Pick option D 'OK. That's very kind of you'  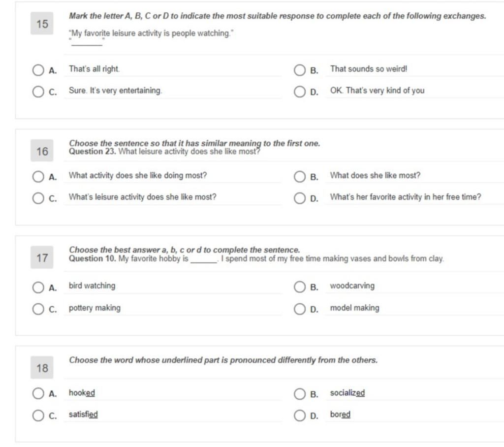tap(300, 92)
